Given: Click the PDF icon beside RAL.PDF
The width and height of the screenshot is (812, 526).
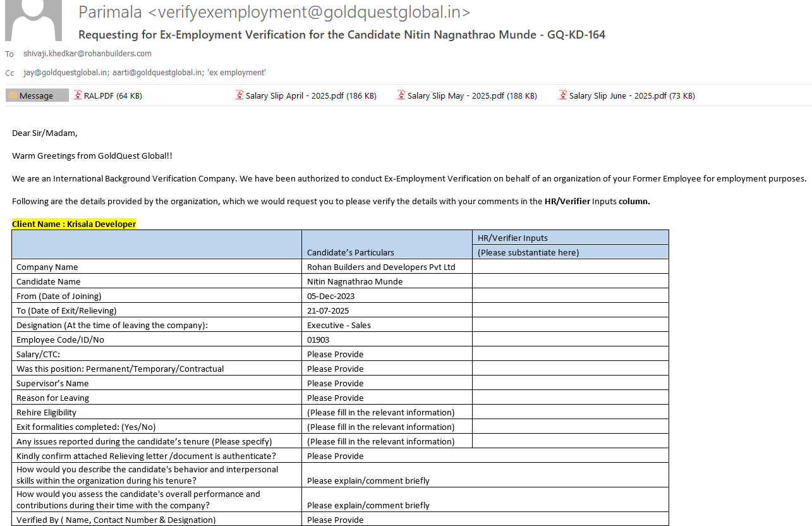Looking at the screenshot, I should (78, 95).
